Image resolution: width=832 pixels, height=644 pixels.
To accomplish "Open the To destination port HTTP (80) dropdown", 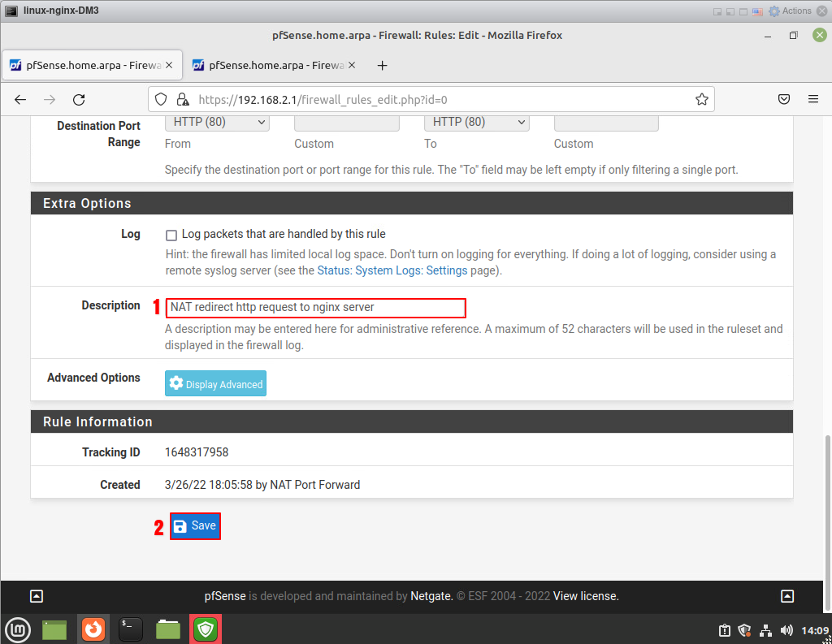I will tap(477, 122).
